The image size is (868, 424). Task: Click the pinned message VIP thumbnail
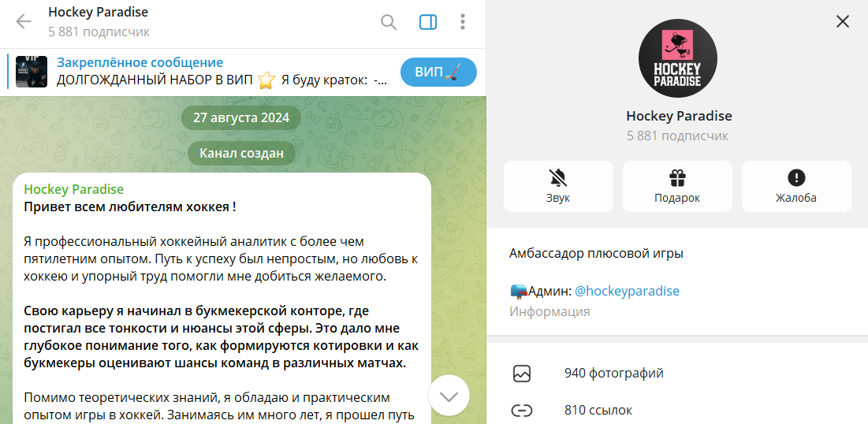click(31, 72)
